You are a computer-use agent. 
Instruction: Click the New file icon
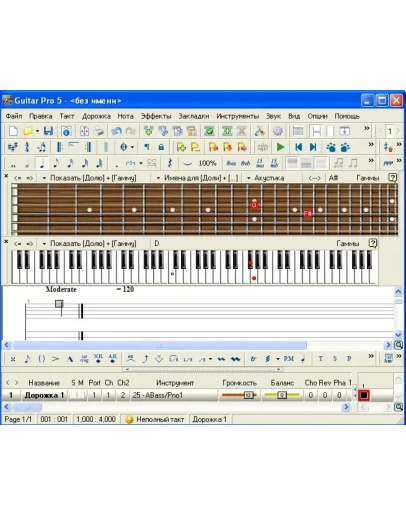pyautogui.click(x=13, y=131)
